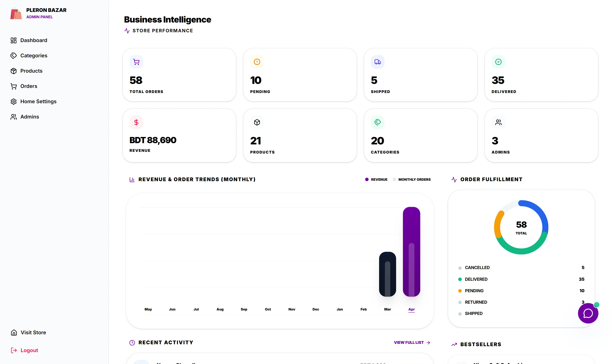Click the green checkmark icon on Delivered card
Image resolution: width=612 pixels, height=364 pixels.
pos(498,62)
